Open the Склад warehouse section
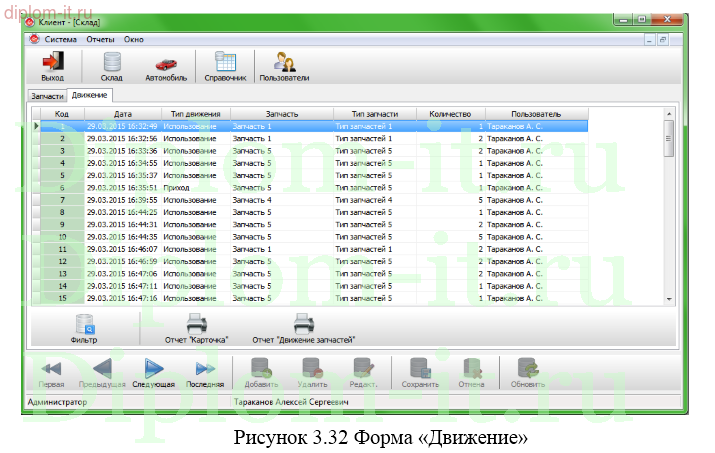Viewport: 715px width, 453px height. pyautogui.click(x=111, y=66)
